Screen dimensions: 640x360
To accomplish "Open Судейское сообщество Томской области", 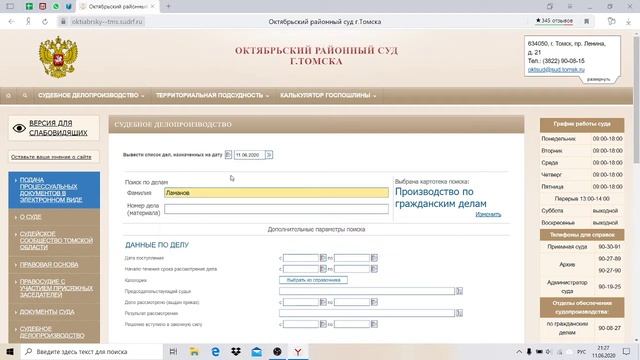I will [x=56, y=241].
